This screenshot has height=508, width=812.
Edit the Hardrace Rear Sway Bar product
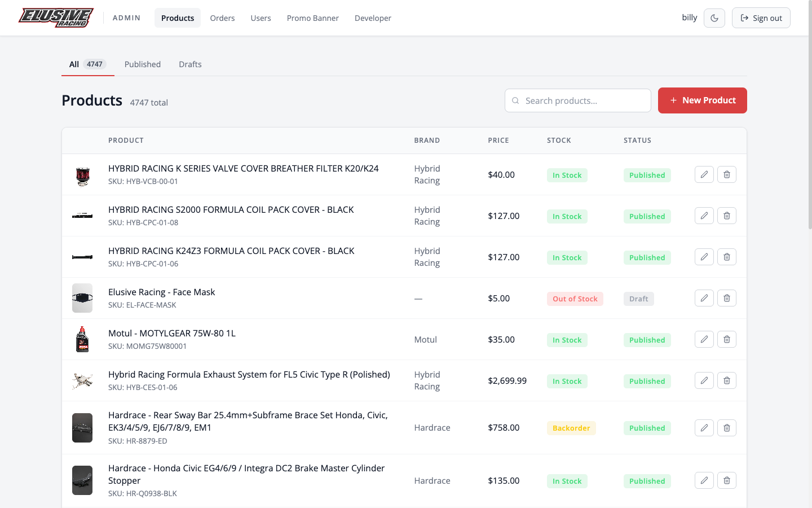pyautogui.click(x=704, y=428)
